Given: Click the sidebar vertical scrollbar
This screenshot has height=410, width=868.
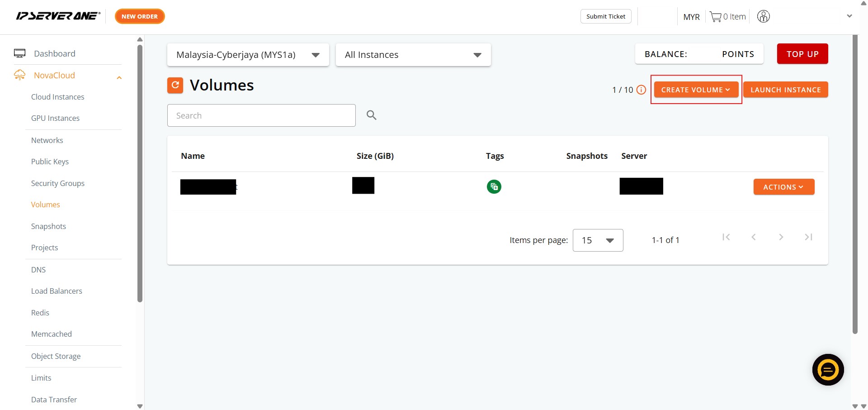Looking at the screenshot, I should click(140, 172).
